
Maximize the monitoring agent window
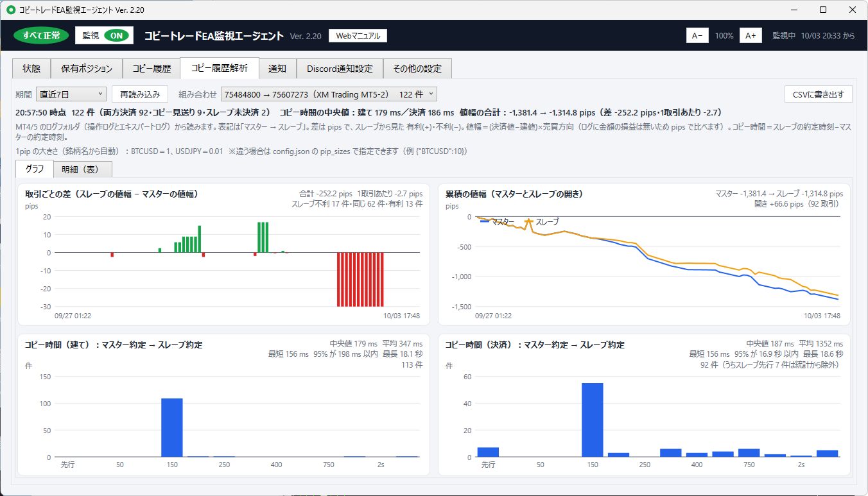(824, 10)
